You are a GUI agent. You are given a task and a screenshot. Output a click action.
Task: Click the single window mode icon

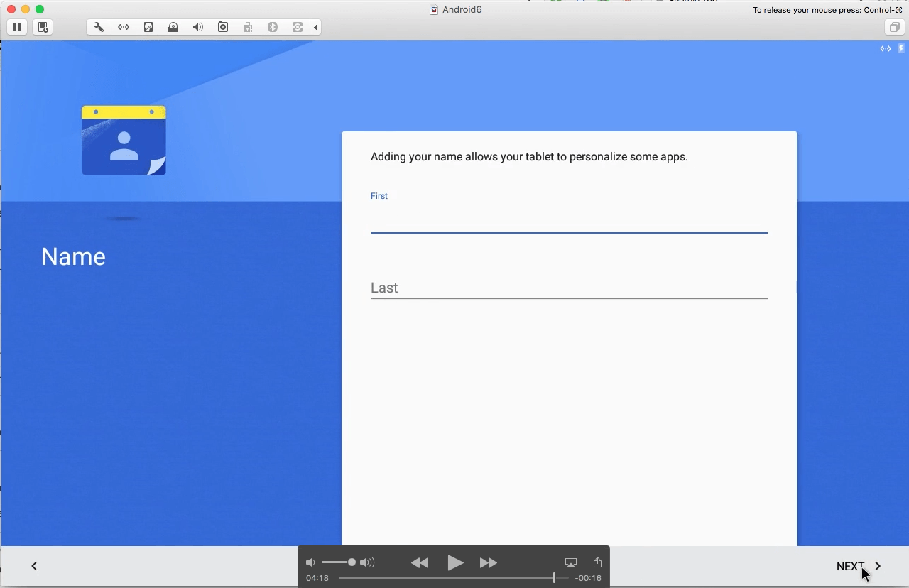pyautogui.click(x=894, y=27)
